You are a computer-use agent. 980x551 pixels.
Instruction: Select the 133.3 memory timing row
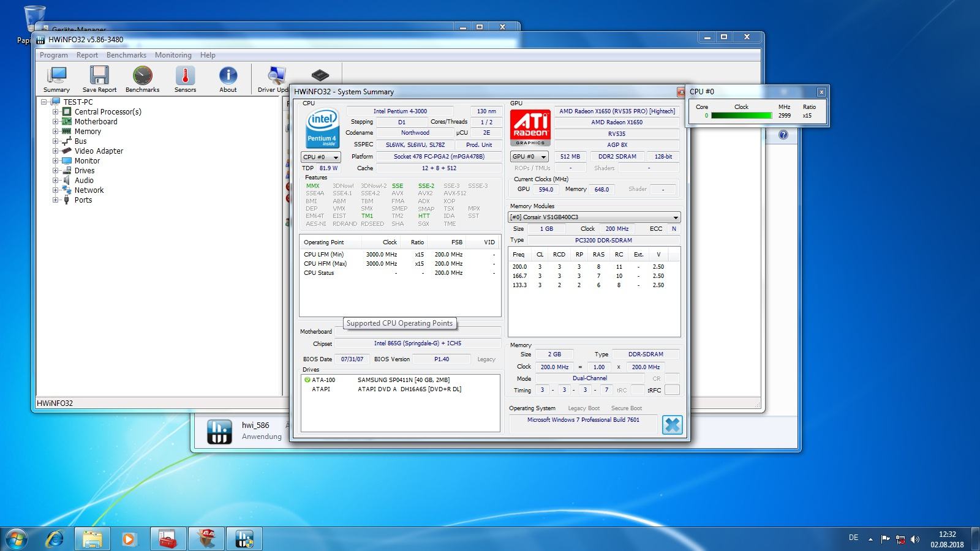[594, 285]
